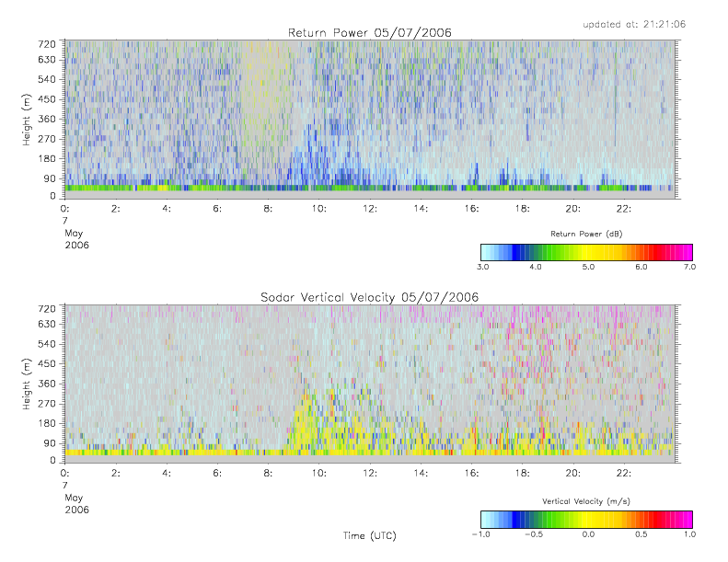Click the Sodar Vertical Velocity heatmap plot area
This screenshot has height=562, width=728.
(x=370, y=384)
